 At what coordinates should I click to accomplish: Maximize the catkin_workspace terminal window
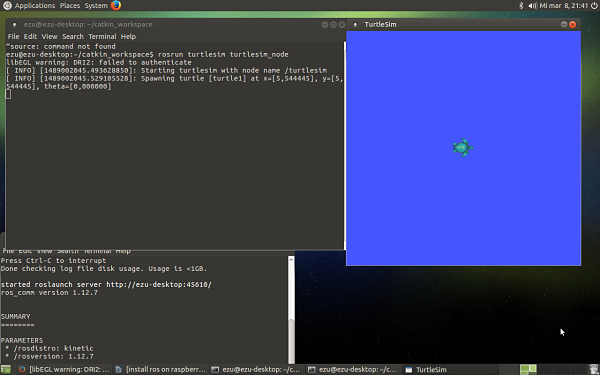[x=333, y=24]
